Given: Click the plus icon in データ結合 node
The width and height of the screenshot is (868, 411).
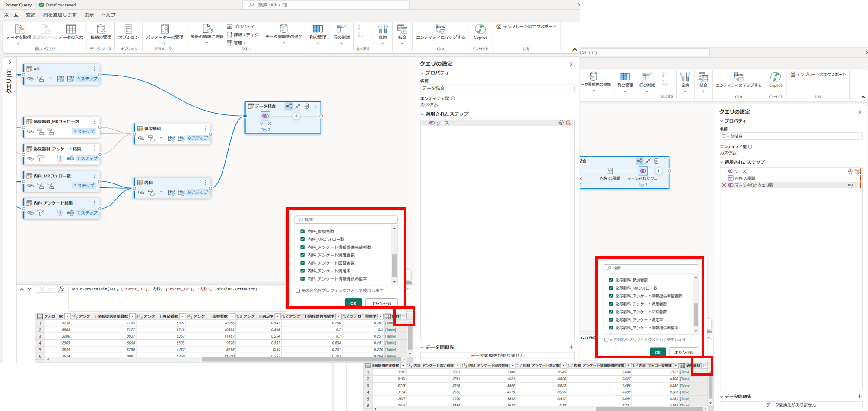Looking at the screenshot, I should coord(296,116).
